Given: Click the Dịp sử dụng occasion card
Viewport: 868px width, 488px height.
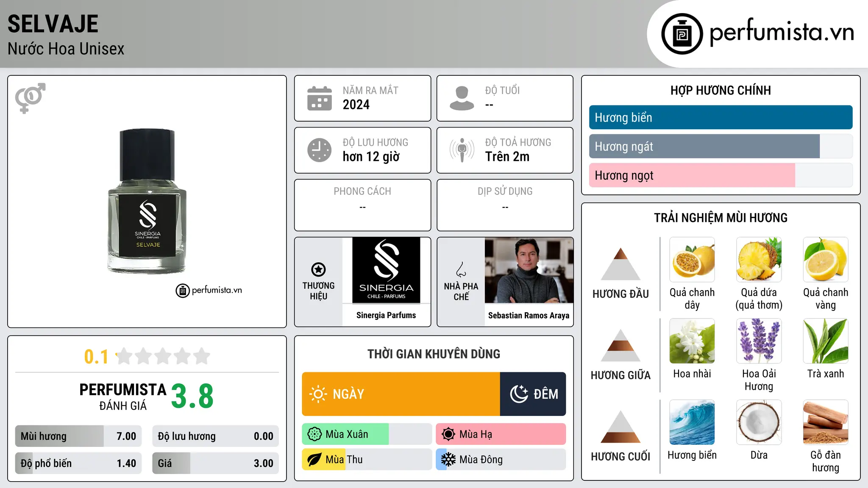Looking at the screenshot, I should [x=505, y=205].
